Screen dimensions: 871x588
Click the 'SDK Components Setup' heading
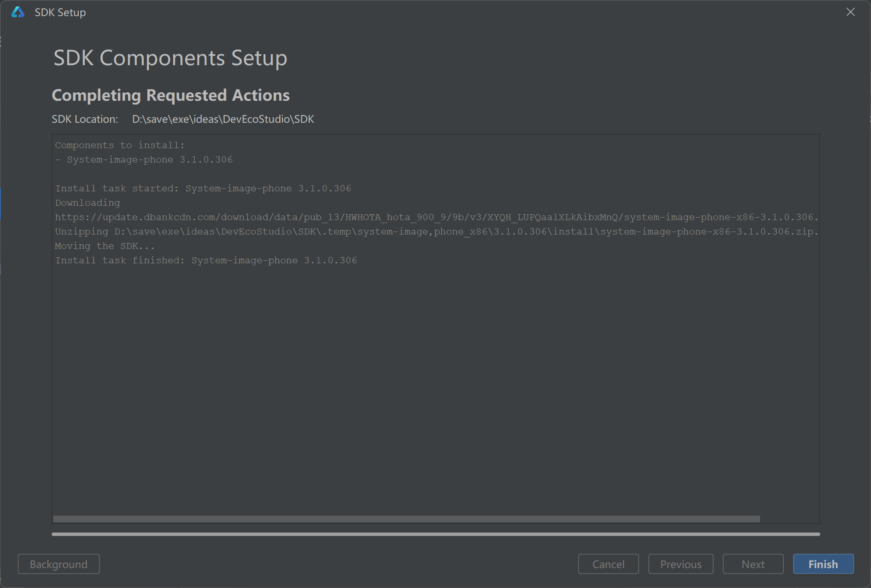click(x=170, y=58)
